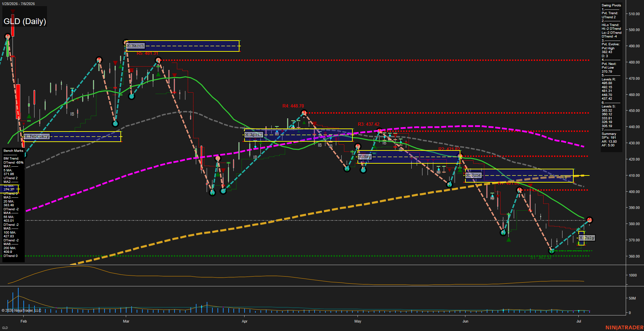
Task: Click the 100 MA value 427.83
Action: point(9,236)
